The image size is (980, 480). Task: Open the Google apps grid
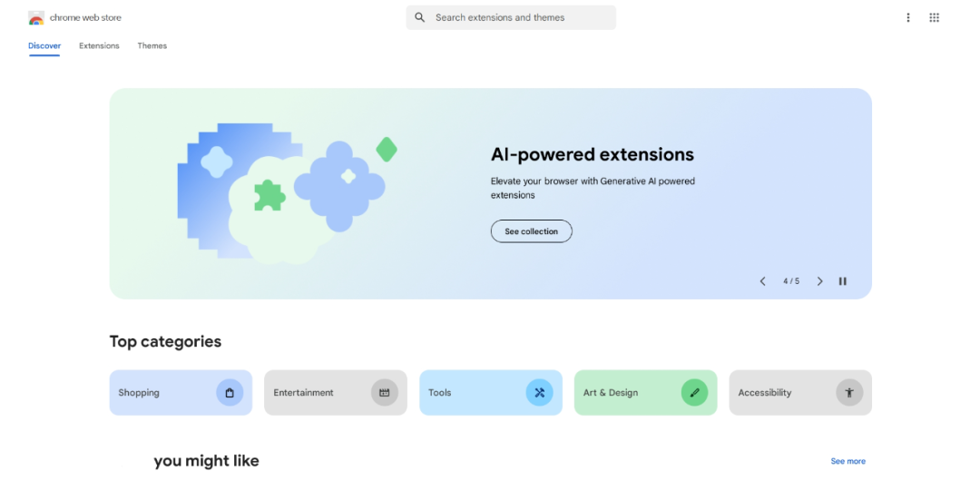click(x=934, y=17)
